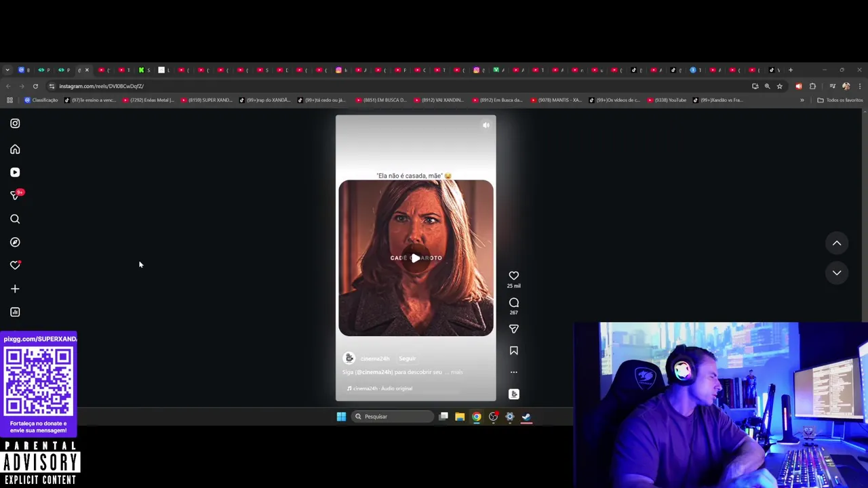Like the reel with the heart icon
The image size is (868, 488).
(513, 275)
